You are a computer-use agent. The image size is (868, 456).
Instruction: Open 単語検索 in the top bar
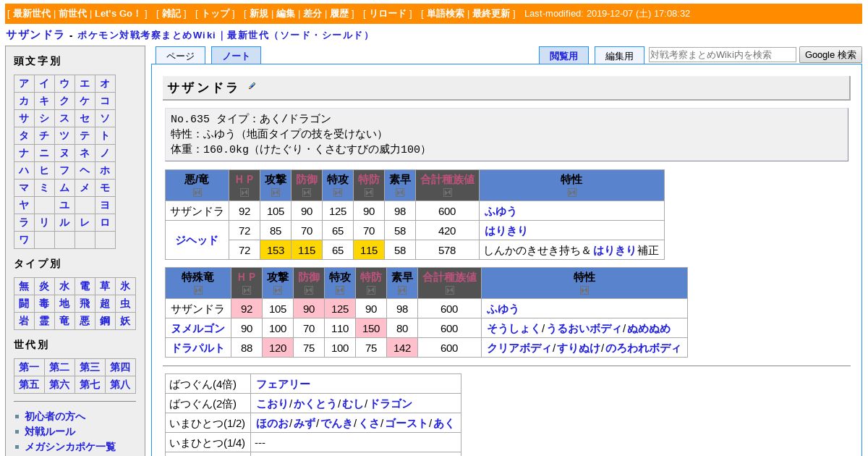pyautogui.click(x=446, y=14)
